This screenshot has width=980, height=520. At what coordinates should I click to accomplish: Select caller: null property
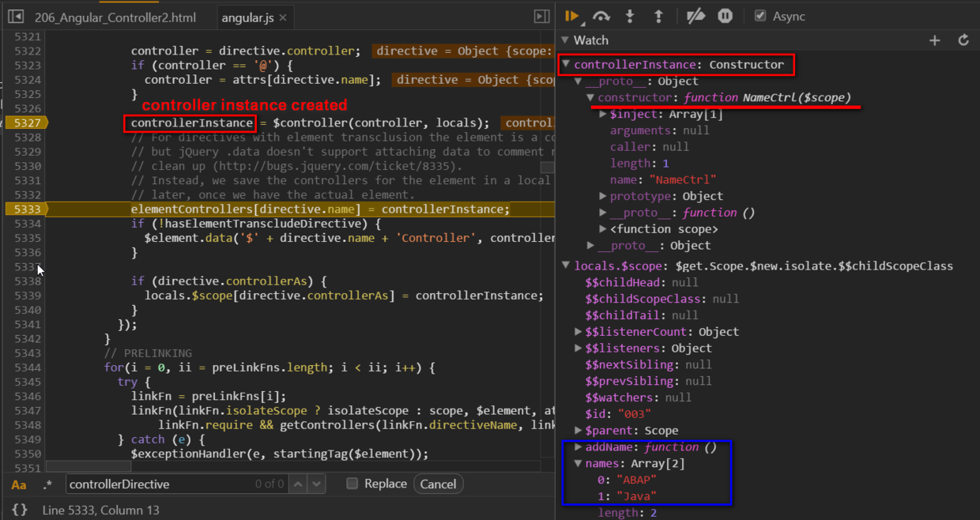[x=649, y=147]
